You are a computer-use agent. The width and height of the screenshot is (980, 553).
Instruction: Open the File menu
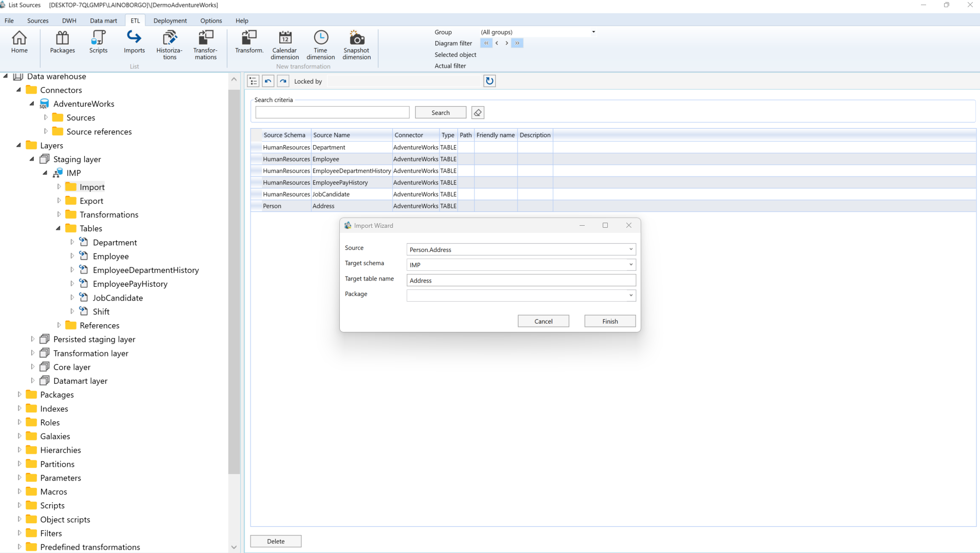pos(9,21)
